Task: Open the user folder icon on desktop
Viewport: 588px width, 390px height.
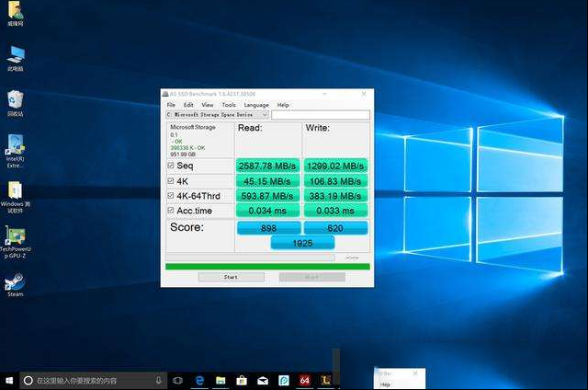Action: [x=16, y=14]
